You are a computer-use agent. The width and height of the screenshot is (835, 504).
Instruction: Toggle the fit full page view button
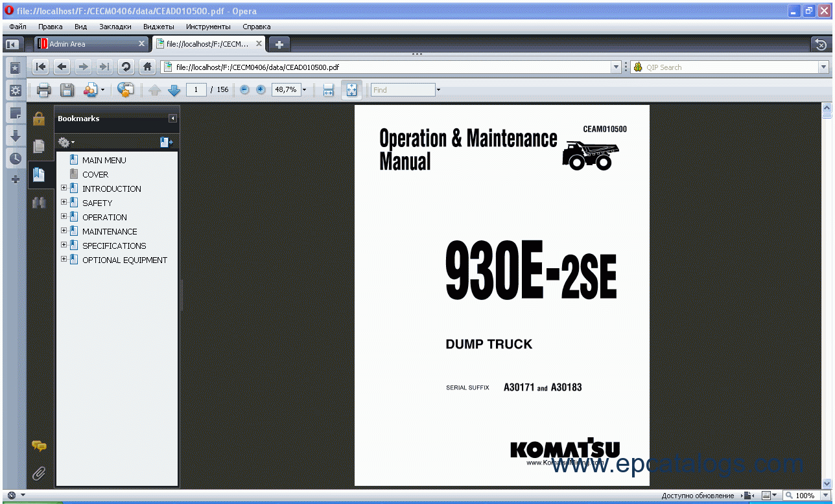coord(351,90)
